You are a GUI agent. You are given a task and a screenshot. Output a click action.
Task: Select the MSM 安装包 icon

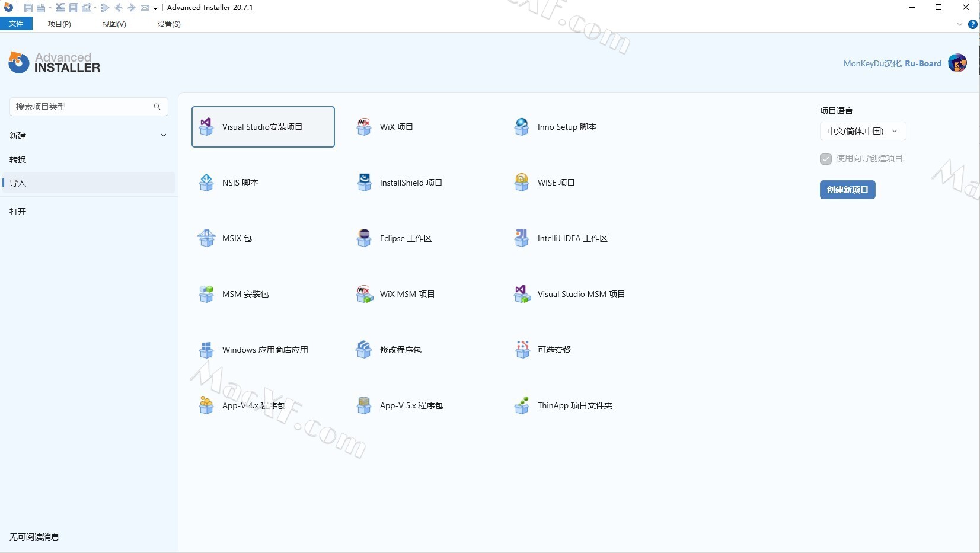click(x=206, y=294)
